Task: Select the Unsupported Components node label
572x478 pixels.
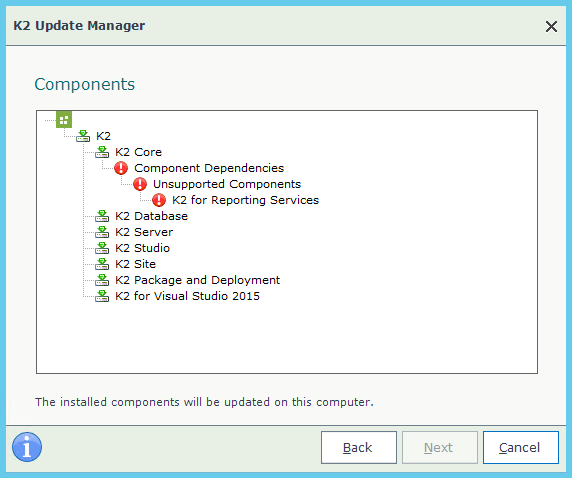Action: click(x=227, y=184)
